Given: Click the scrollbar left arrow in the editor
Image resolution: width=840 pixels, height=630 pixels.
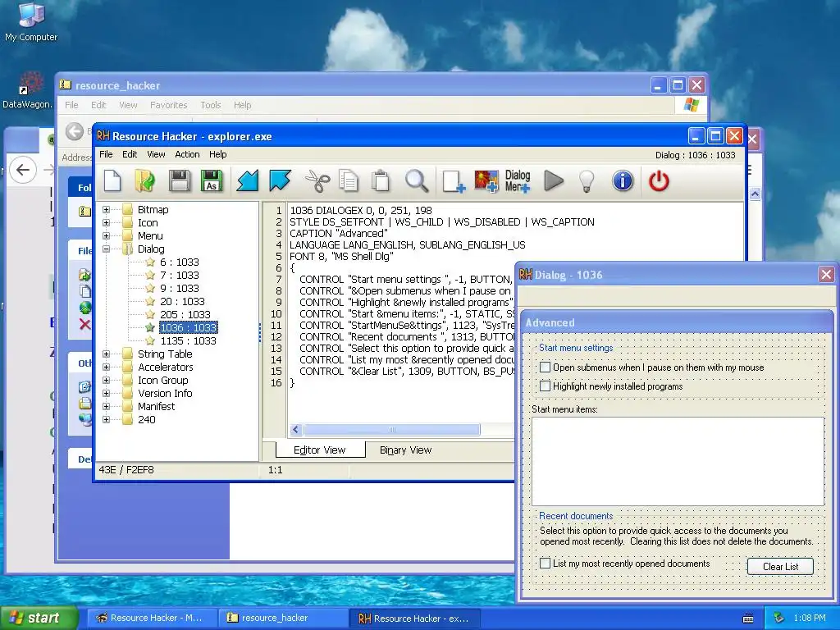Looking at the screenshot, I should coord(296,430).
